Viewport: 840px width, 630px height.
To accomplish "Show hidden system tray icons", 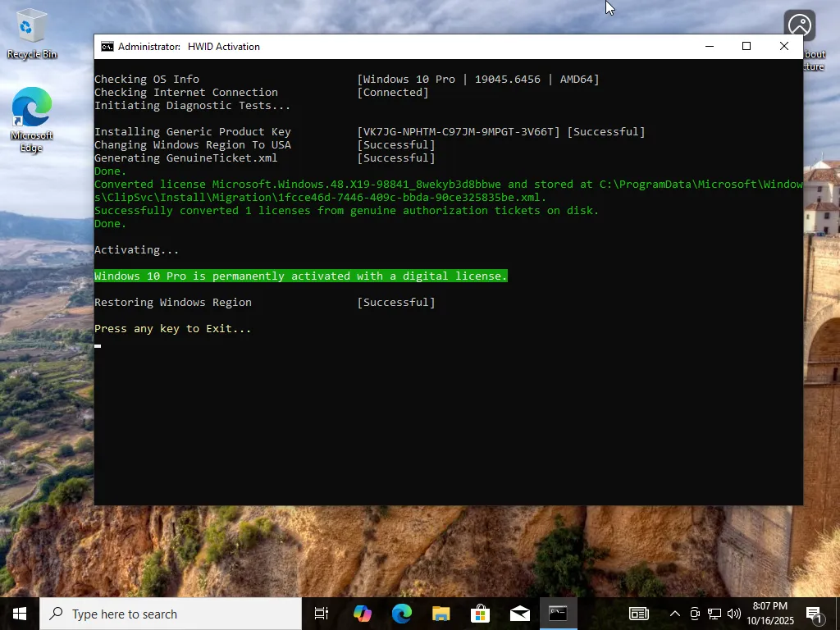I will coord(675,614).
